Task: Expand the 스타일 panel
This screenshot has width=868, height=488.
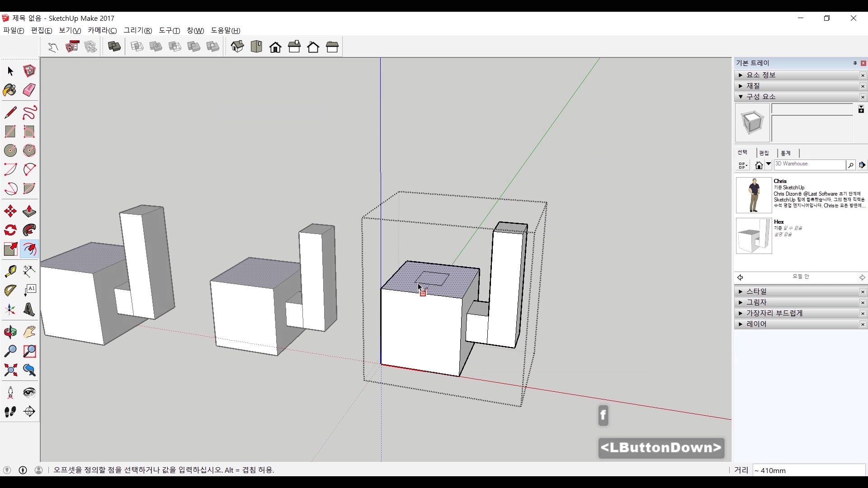Action: 741,291
